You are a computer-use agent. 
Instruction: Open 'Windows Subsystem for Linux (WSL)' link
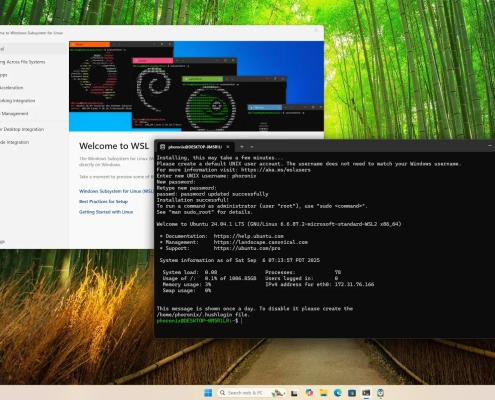coord(116,191)
